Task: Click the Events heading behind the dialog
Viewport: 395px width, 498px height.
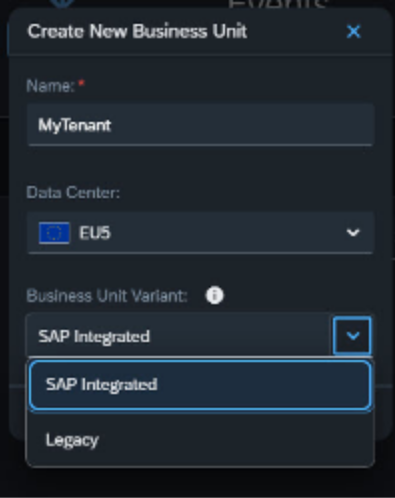Action: tap(278, 4)
